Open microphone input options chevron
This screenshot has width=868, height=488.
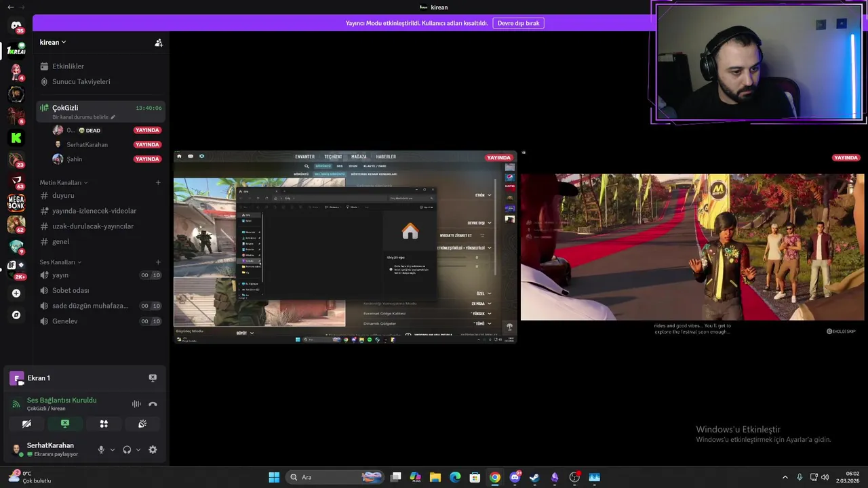113,449
